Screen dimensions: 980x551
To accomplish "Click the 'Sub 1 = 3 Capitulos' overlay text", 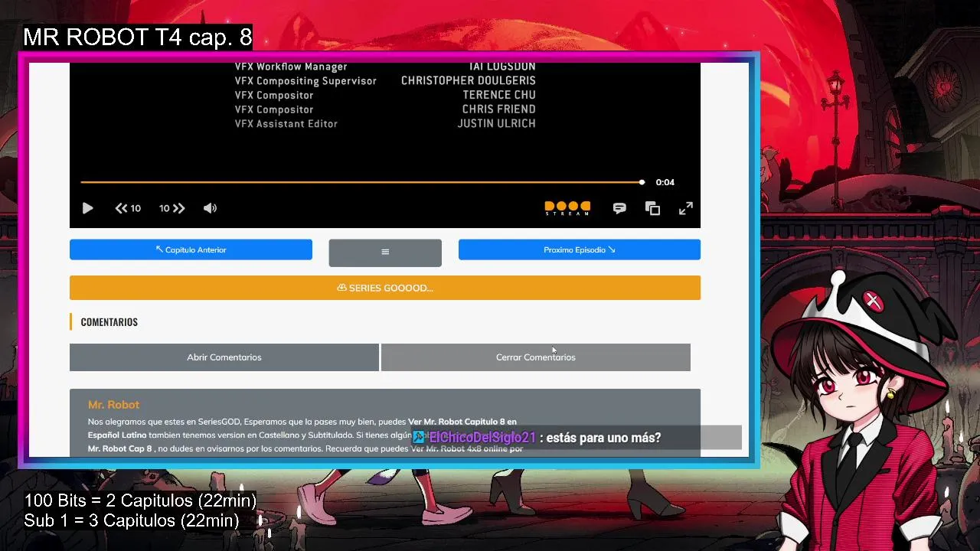I will (132, 520).
